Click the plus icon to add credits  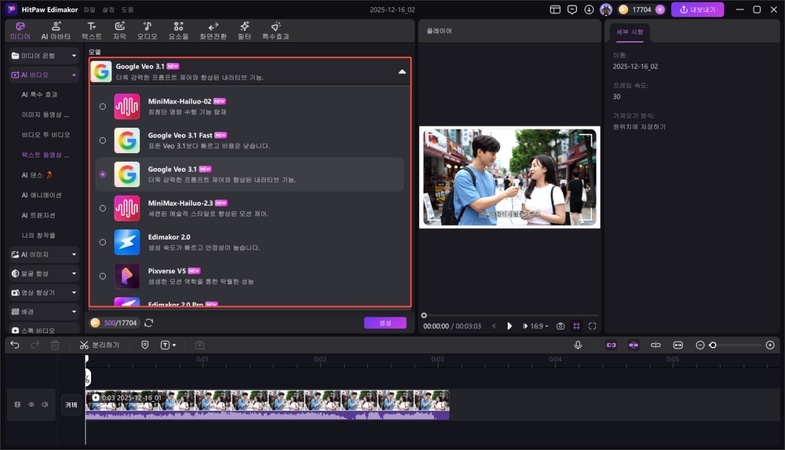coord(660,10)
